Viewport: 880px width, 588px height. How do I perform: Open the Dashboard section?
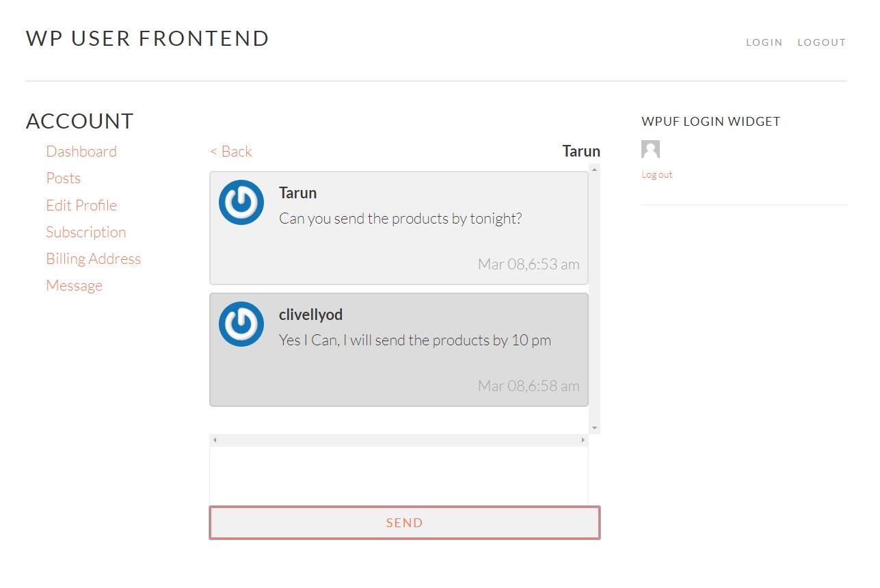tap(81, 151)
